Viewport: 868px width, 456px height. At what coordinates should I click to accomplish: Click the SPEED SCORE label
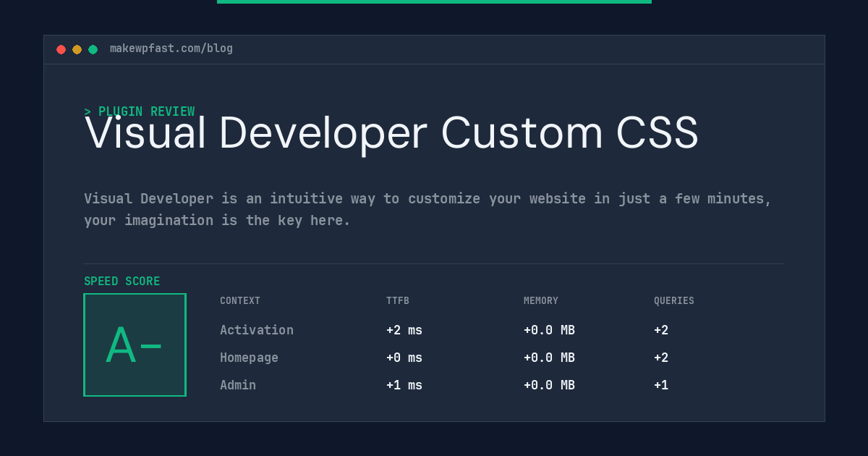[122, 282]
